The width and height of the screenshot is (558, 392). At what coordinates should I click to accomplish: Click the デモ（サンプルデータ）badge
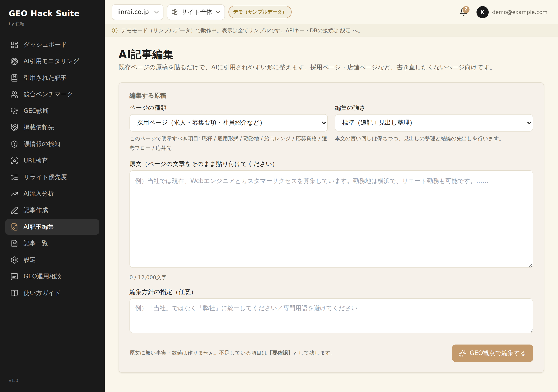click(260, 12)
